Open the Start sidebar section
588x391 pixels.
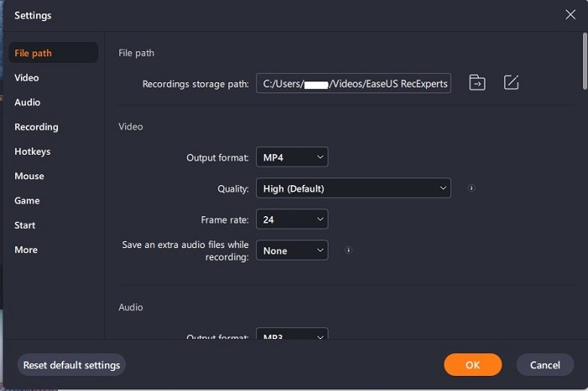[24, 225]
